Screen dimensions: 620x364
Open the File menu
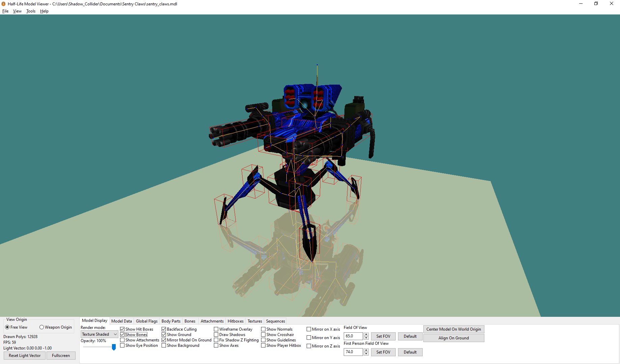coord(5,11)
